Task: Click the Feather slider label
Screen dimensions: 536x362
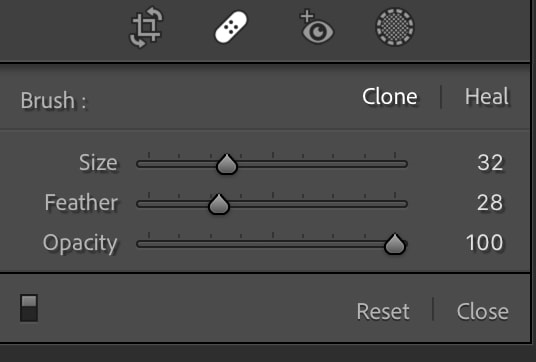Action: [81, 203]
